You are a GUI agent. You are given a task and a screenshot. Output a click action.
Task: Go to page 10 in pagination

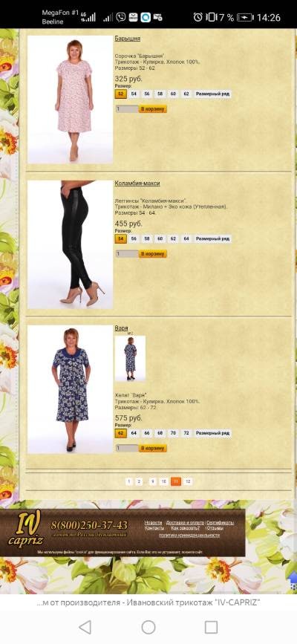click(x=163, y=481)
